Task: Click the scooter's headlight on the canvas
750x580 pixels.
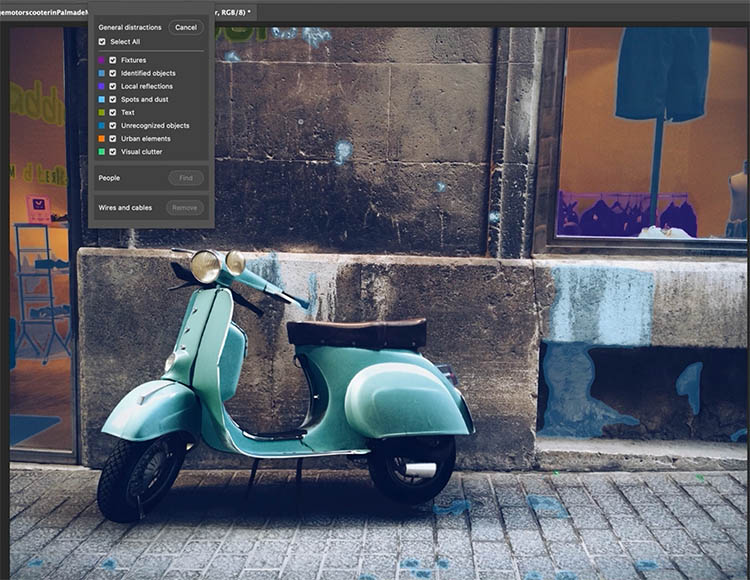Action: pyautogui.click(x=206, y=265)
